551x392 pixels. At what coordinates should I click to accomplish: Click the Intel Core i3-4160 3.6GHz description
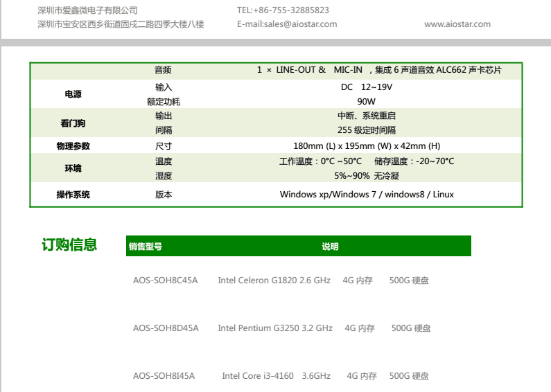point(277,376)
